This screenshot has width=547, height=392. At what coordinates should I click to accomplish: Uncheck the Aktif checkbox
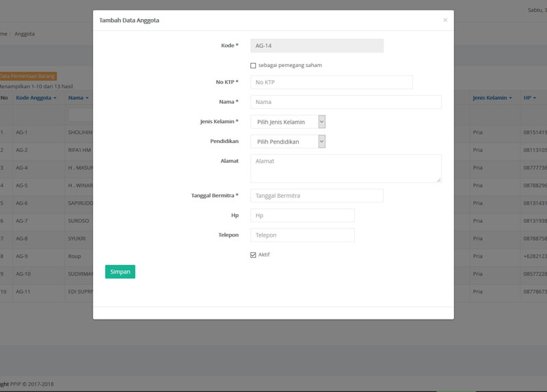click(x=253, y=255)
